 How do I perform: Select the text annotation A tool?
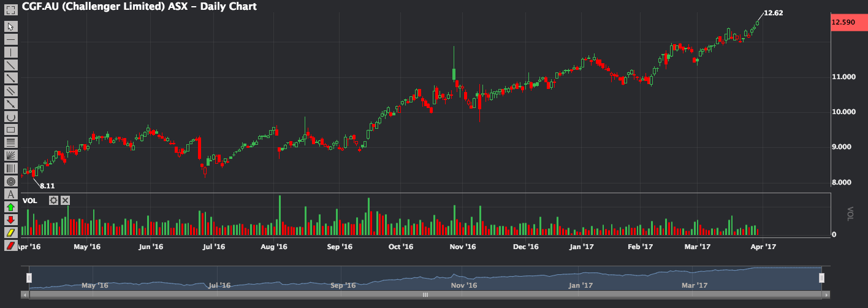10,194
